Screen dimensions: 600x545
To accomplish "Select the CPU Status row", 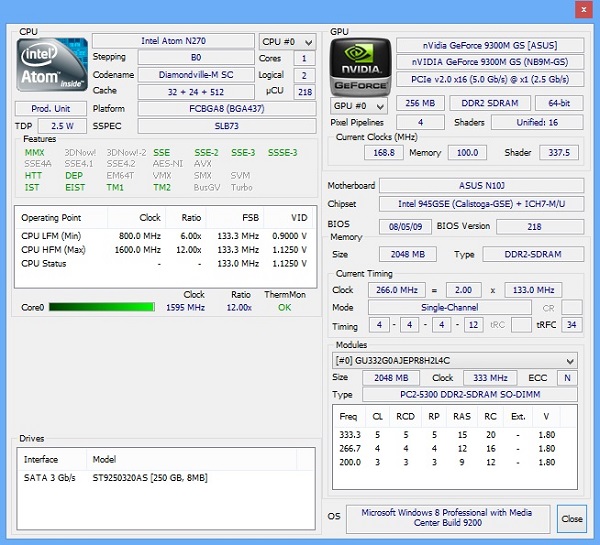I will click(x=165, y=263).
